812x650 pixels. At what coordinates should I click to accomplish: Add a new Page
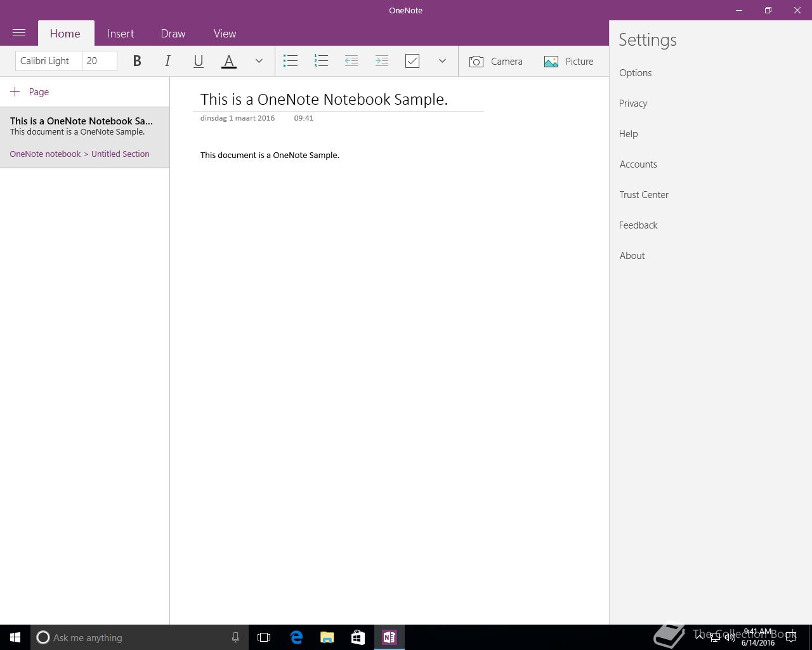coord(30,92)
